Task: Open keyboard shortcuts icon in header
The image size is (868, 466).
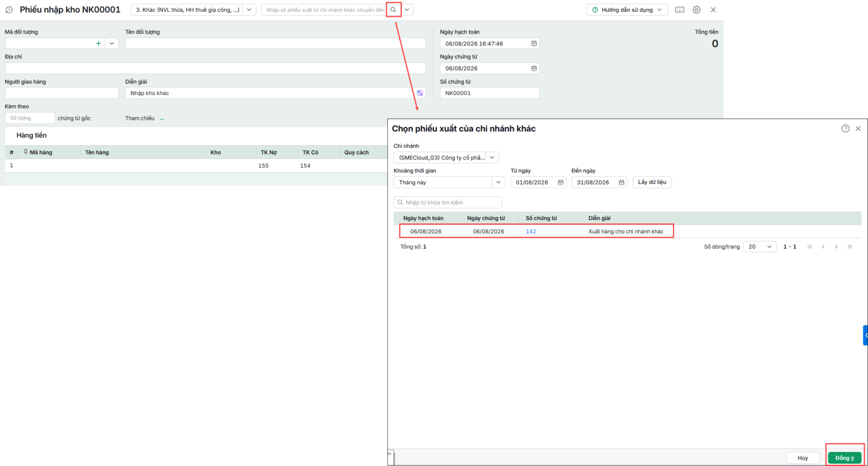Action: pyautogui.click(x=680, y=10)
